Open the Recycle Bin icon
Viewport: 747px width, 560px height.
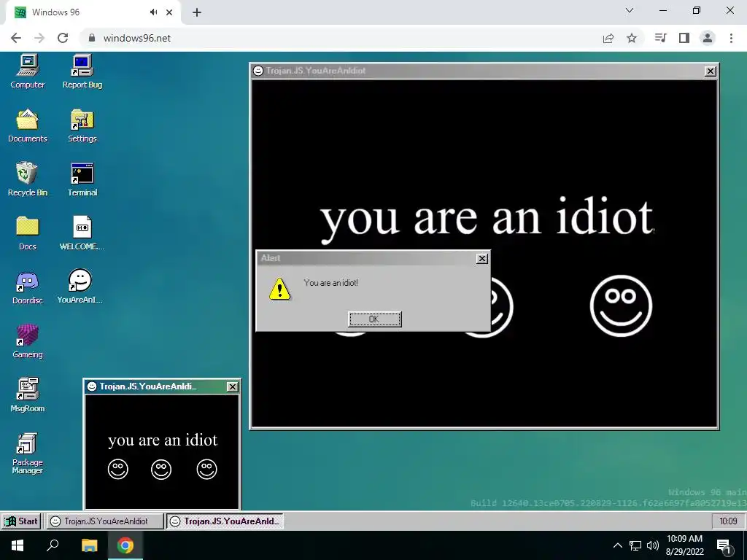click(x=27, y=179)
